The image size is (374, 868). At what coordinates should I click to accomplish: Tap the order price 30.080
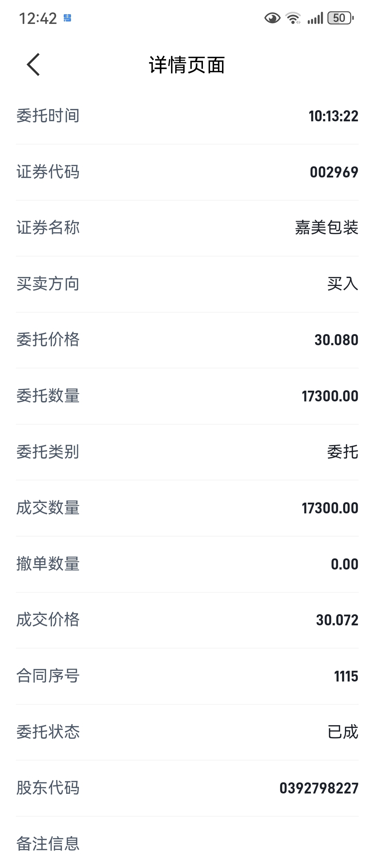(336, 340)
